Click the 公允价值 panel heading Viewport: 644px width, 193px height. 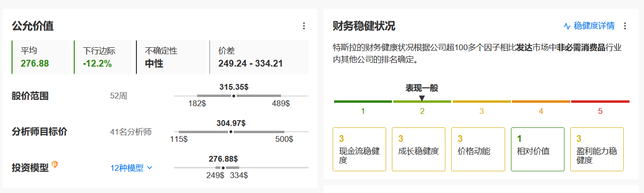click(33, 26)
